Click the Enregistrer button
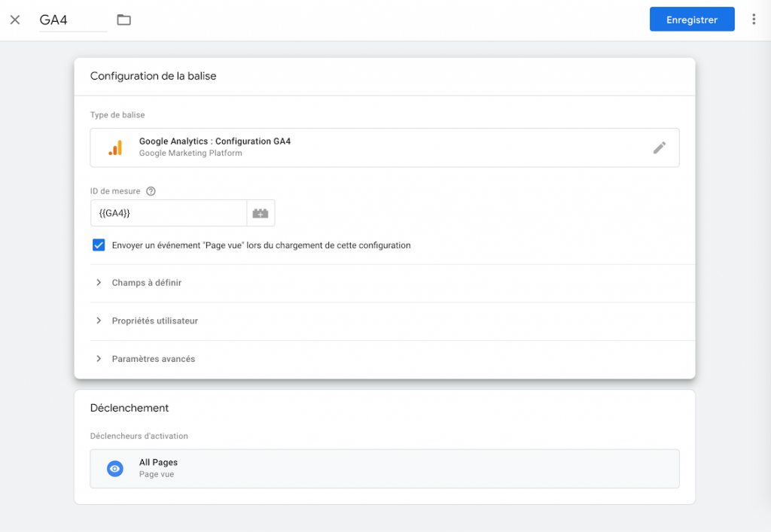Viewport: 771px width, 532px height. pos(692,19)
